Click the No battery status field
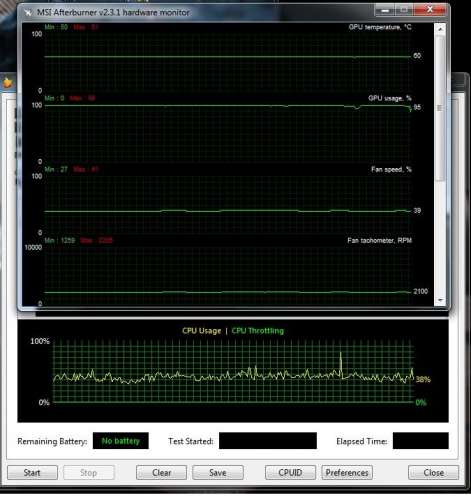The width and height of the screenshot is (471, 500). tap(121, 441)
